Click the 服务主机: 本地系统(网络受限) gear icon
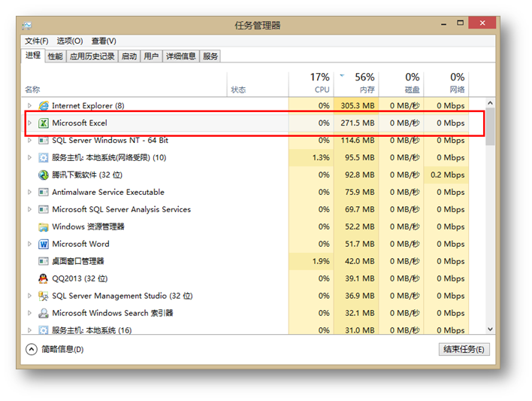 click(44, 158)
